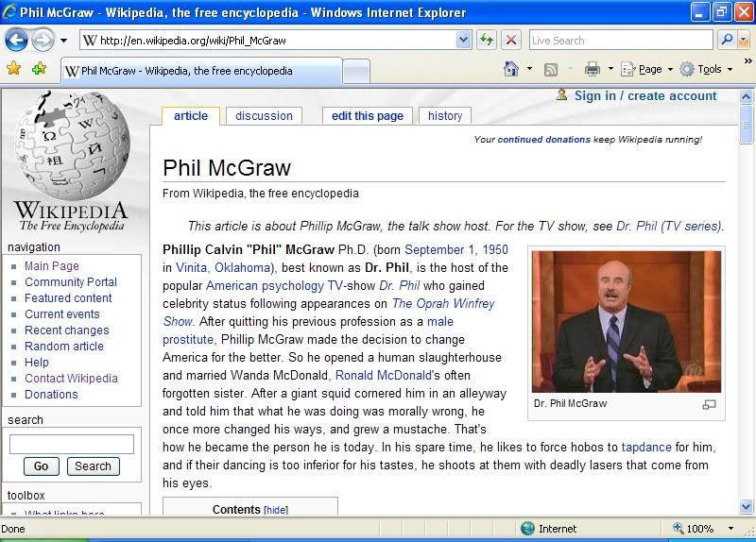
Task: Click the magnifier Search icon
Action: click(x=727, y=40)
